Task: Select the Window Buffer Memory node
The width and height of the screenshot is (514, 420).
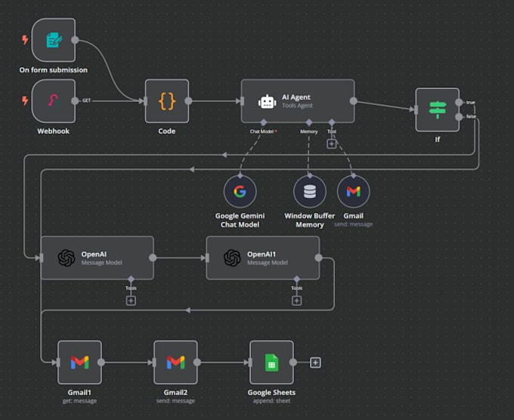Action: [x=310, y=191]
